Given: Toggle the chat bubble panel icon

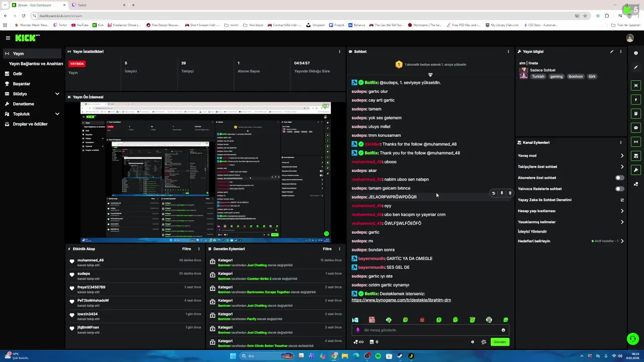Looking at the screenshot, I should pos(636,128).
